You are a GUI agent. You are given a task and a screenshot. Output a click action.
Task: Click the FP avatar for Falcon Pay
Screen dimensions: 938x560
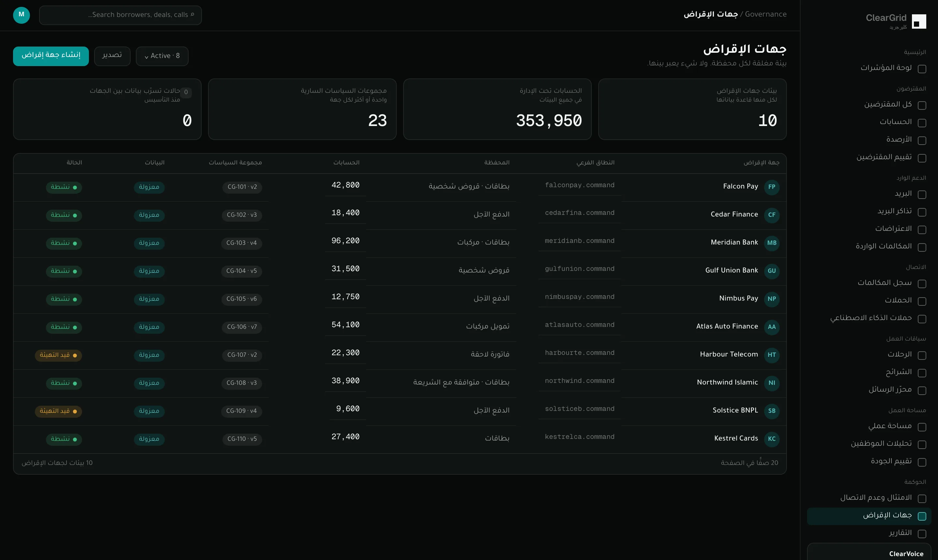point(772,187)
